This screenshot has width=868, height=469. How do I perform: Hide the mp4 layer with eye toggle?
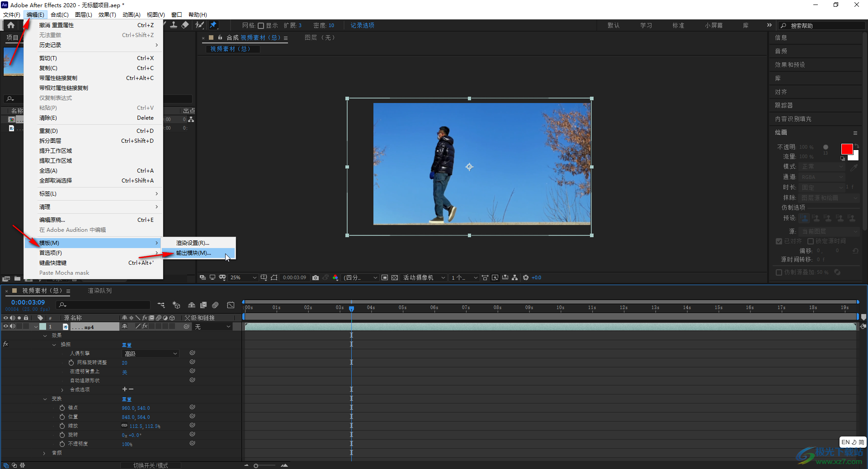point(6,326)
